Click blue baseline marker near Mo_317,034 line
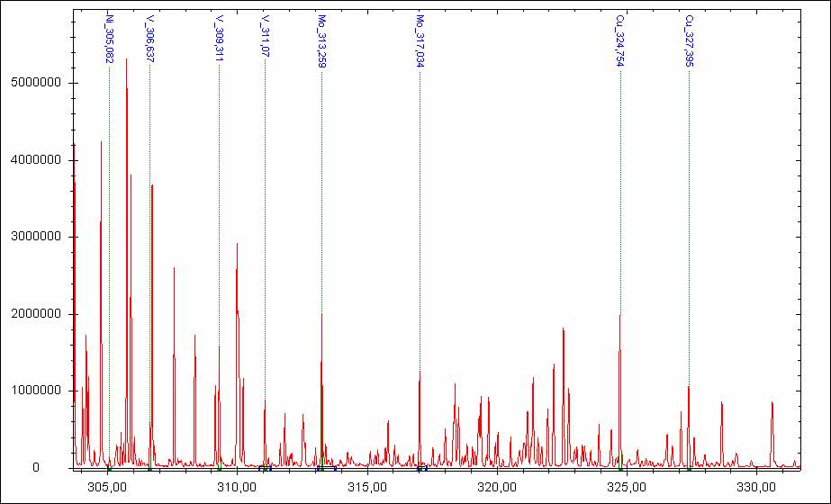 [x=427, y=469]
